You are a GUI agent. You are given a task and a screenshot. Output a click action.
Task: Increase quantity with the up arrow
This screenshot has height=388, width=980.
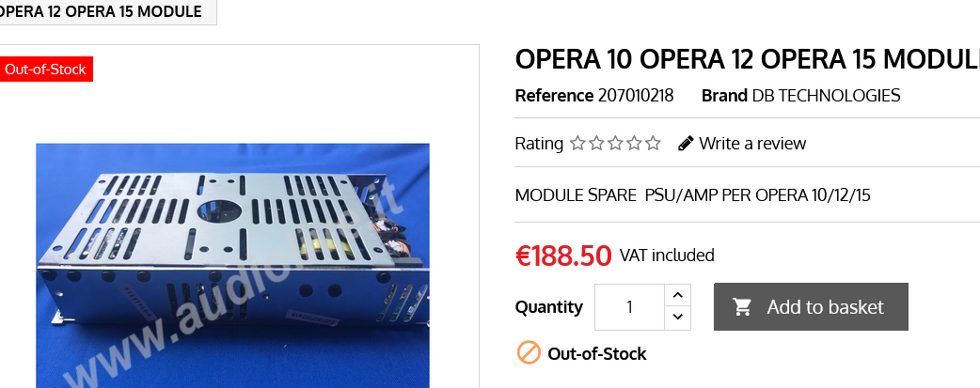click(677, 295)
